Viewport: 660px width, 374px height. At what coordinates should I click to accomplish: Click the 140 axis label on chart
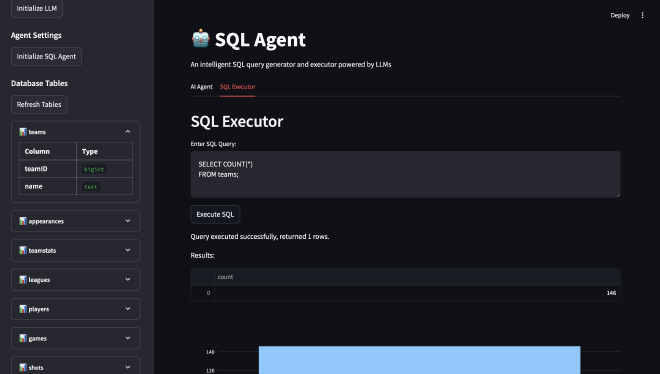(x=210, y=352)
